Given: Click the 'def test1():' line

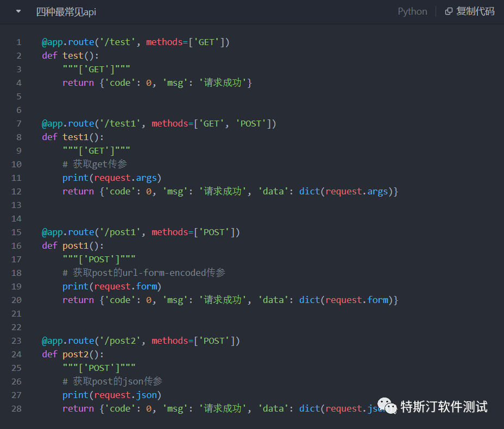Looking at the screenshot, I should 73,137.
